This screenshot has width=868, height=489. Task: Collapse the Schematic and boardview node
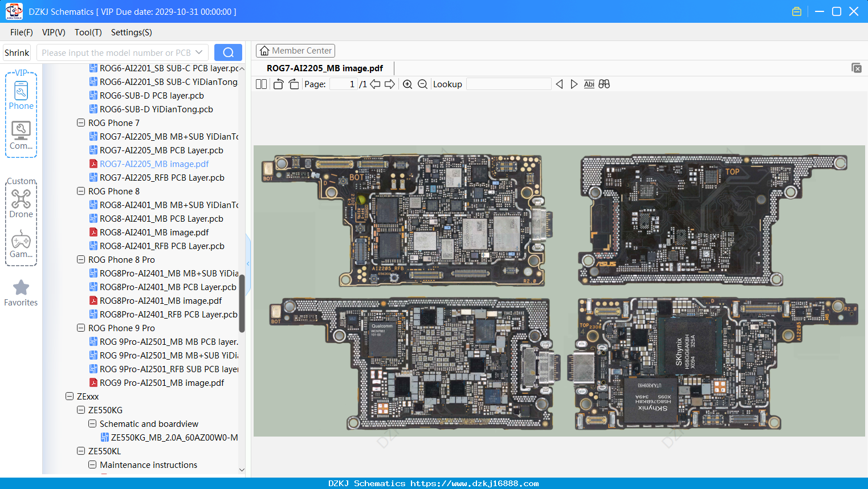pos(92,424)
